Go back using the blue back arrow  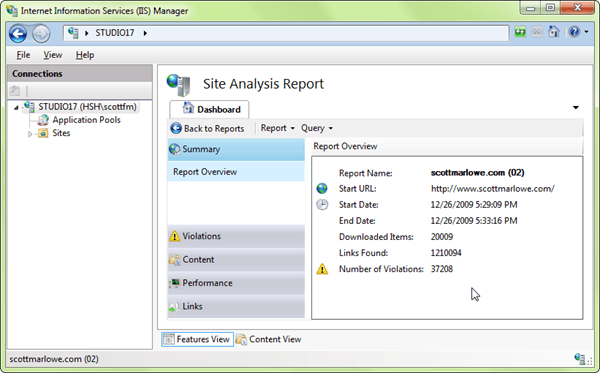point(18,34)
